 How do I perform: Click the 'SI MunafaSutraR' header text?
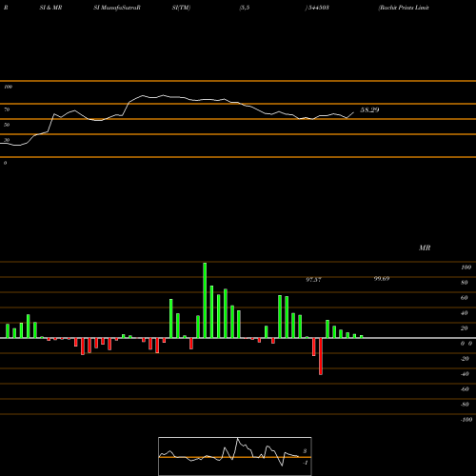tap(117, 8)
